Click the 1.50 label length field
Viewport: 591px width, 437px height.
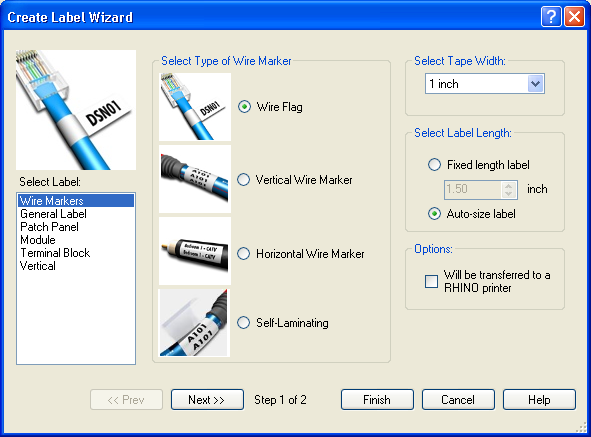pos(473,189)
